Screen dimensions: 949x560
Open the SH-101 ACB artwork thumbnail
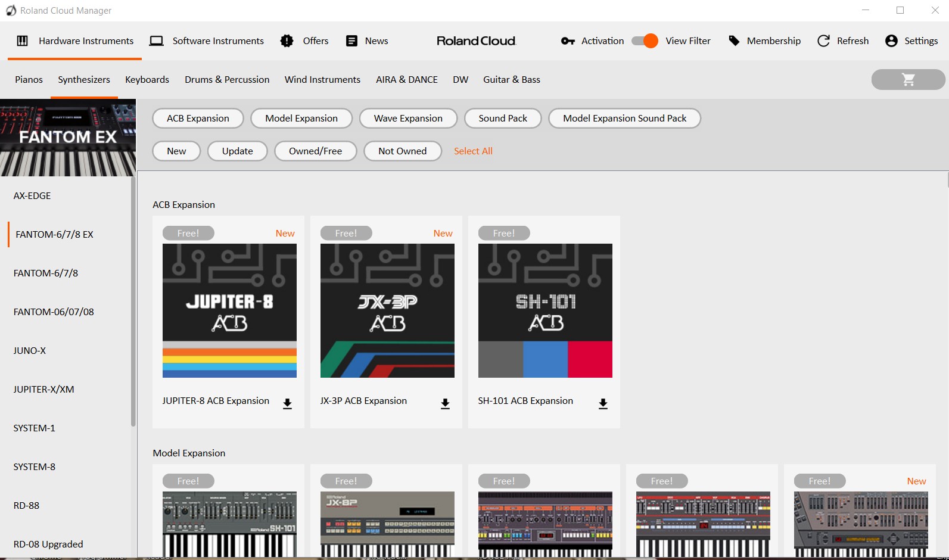545,310
